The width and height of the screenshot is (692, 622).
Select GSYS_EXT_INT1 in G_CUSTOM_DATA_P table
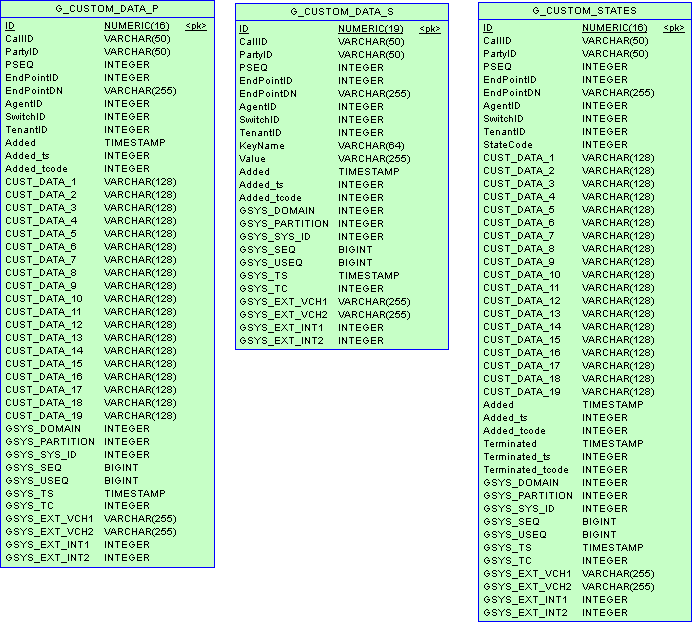47,545
